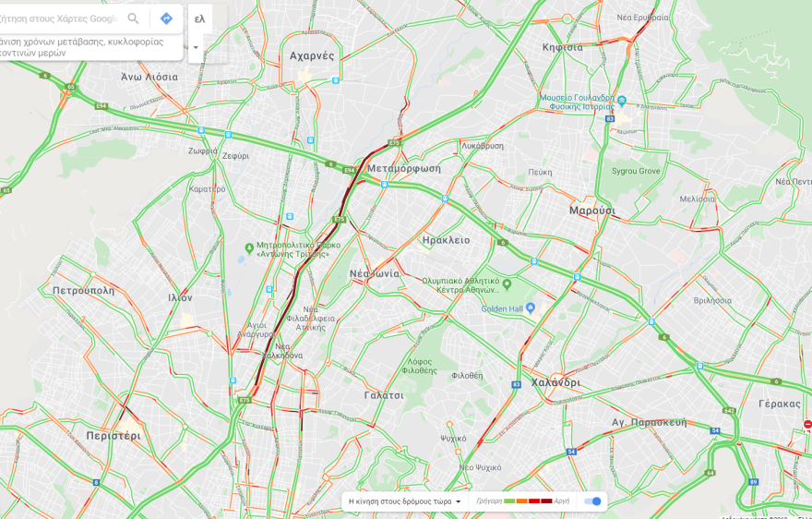
Task: Open directions with blue arrow icon
Action: click(x=166, y=18)
